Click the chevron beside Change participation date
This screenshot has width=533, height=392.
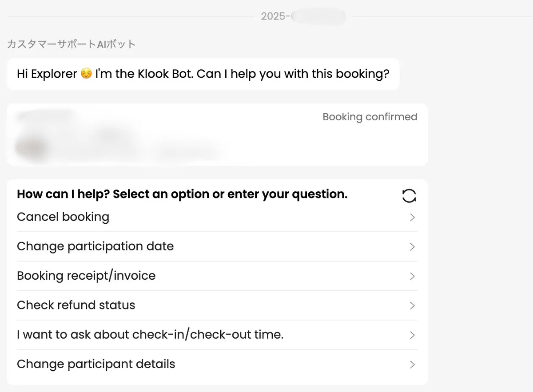(x=412, y=247)
